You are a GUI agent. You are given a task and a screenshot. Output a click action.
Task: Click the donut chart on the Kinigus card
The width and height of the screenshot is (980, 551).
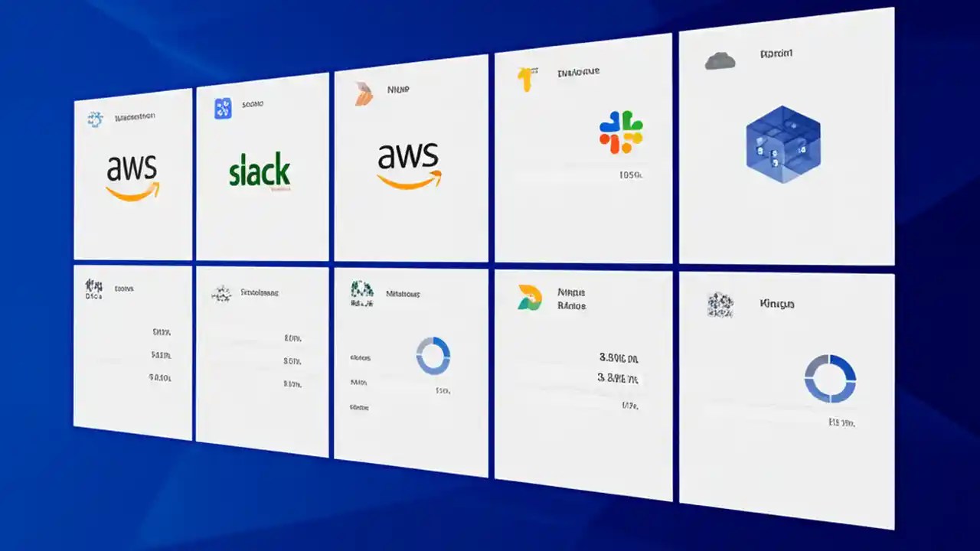point(831,379)
